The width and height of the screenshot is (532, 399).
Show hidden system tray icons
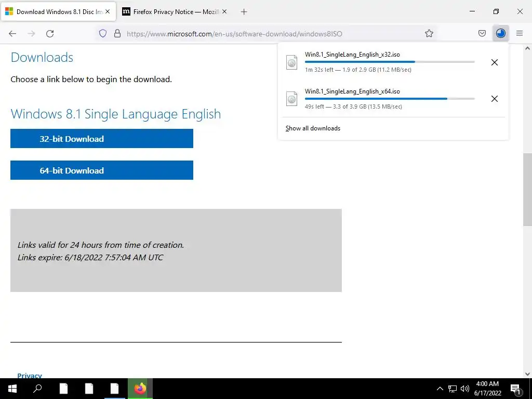point(440,389)
